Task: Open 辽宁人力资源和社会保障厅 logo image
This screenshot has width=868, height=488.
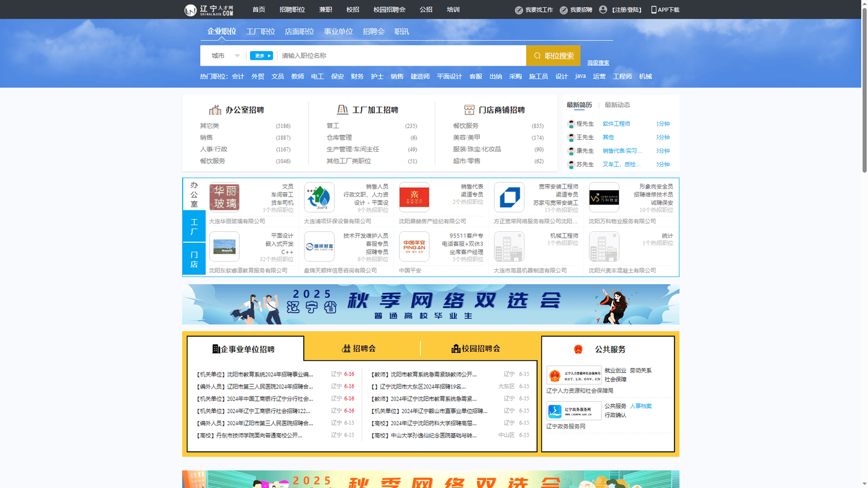Action: (x=574, y=376)
